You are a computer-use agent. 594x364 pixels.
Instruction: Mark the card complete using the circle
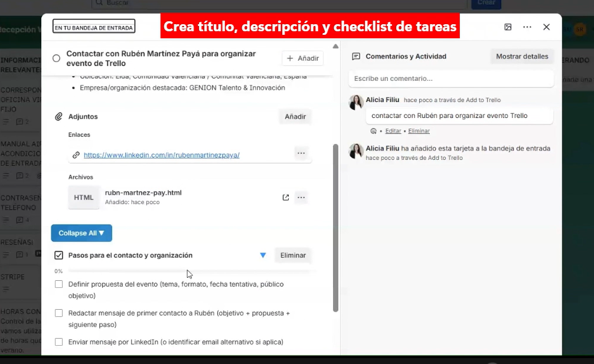[x=56, y=58]
